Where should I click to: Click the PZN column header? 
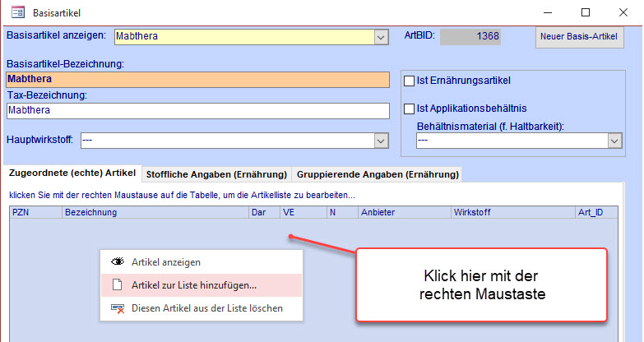35,212
